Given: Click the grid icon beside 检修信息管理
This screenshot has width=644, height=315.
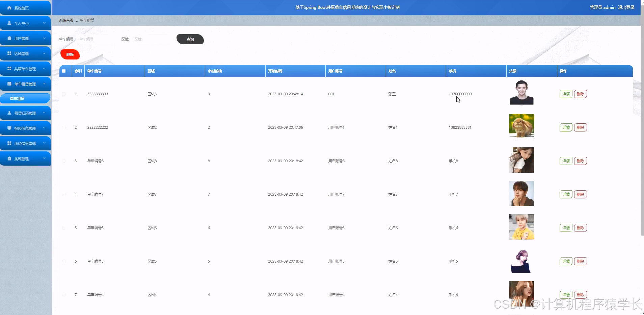Looking at the screenshot, I should pyautogui.click(x=9, y=143).
